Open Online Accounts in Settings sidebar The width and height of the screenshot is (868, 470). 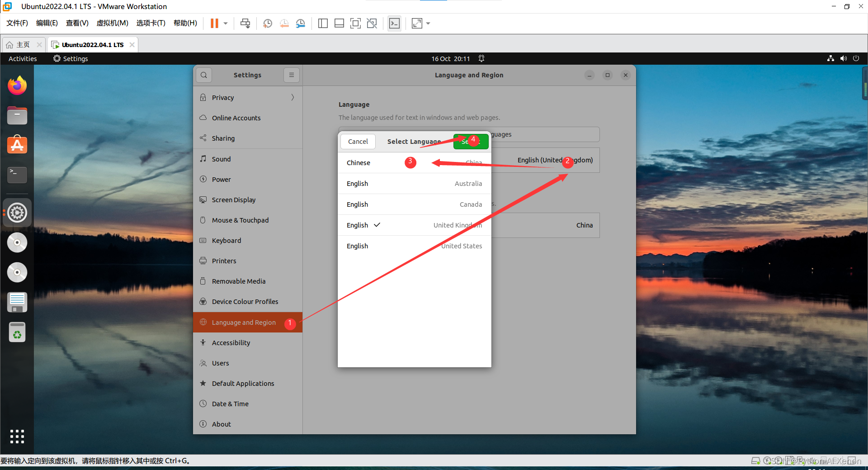click(248, 118)
